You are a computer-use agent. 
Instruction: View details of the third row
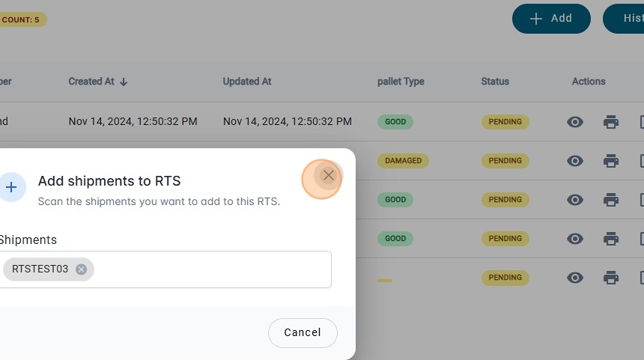click(x=575, y=200)
